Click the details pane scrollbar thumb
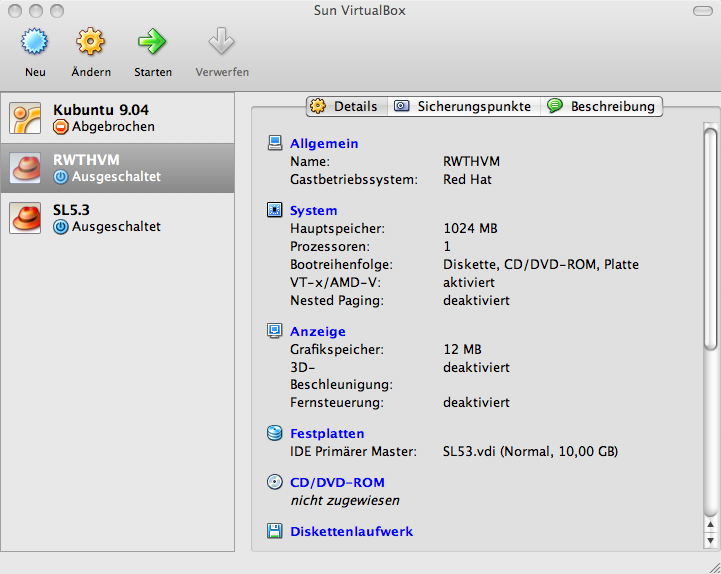 point(710,238)
